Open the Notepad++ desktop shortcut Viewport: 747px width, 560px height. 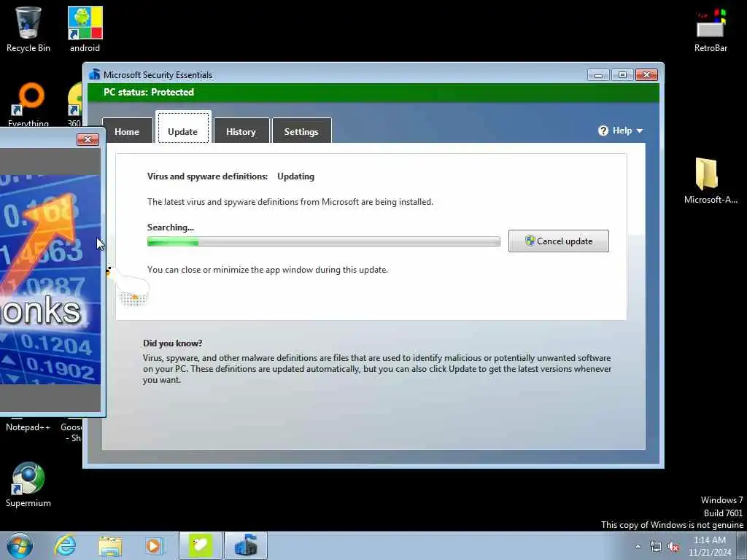(x=28, y=427)
